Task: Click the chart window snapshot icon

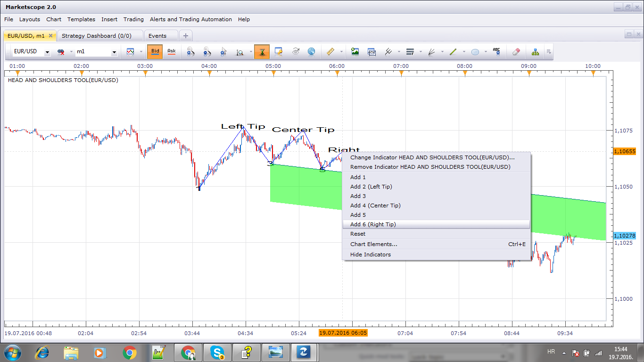Action: click(372, 51)
